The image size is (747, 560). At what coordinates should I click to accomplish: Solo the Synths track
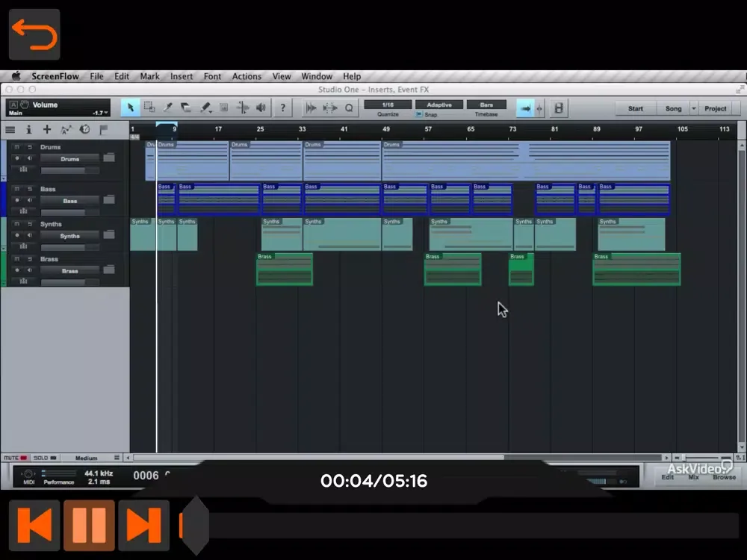pos(30,224)
